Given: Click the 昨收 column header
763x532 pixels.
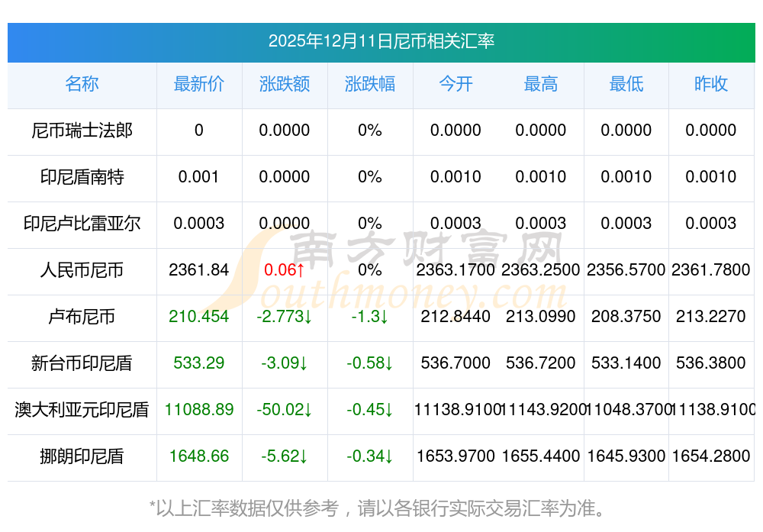Looking at the screenshot, I should click(711, 84).
